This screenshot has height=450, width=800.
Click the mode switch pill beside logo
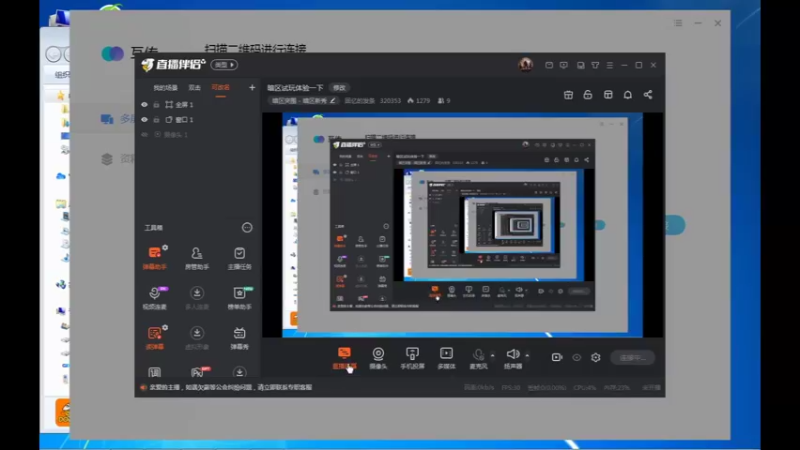coord(224,65)
